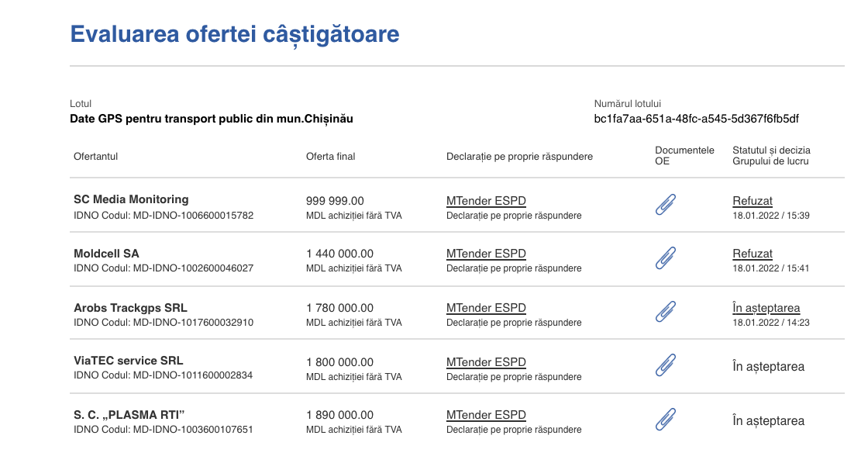Open MTender ESPD link for SC Media Monitoring
This screenshot has height=470, width=868.
pyautogui.click(x=486, y=201)
